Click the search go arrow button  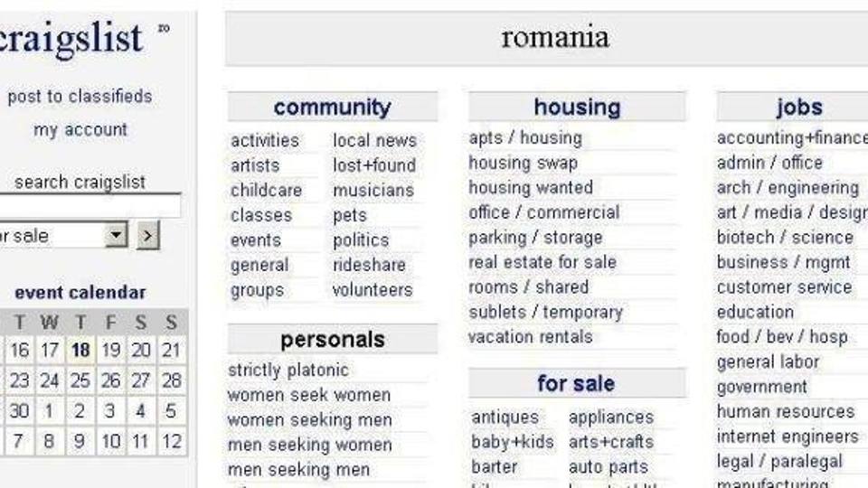147,236
